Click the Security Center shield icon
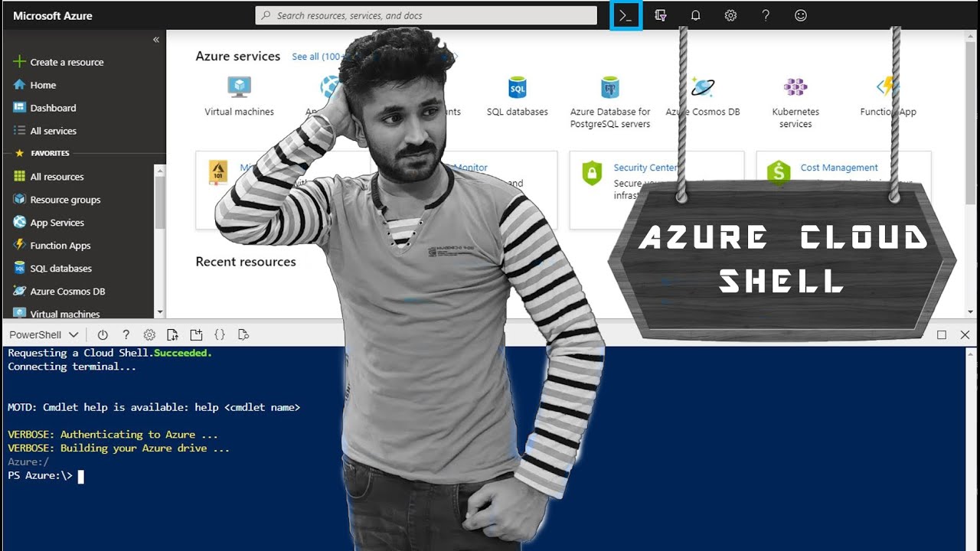This screenshot has height=551, width=980. (592, 173)
